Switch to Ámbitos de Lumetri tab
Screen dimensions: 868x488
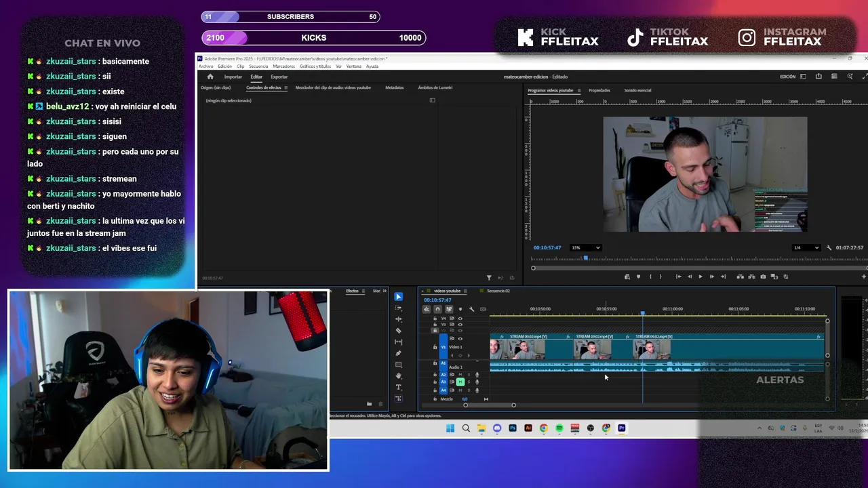pyautogui.click(x=435, y=87)
